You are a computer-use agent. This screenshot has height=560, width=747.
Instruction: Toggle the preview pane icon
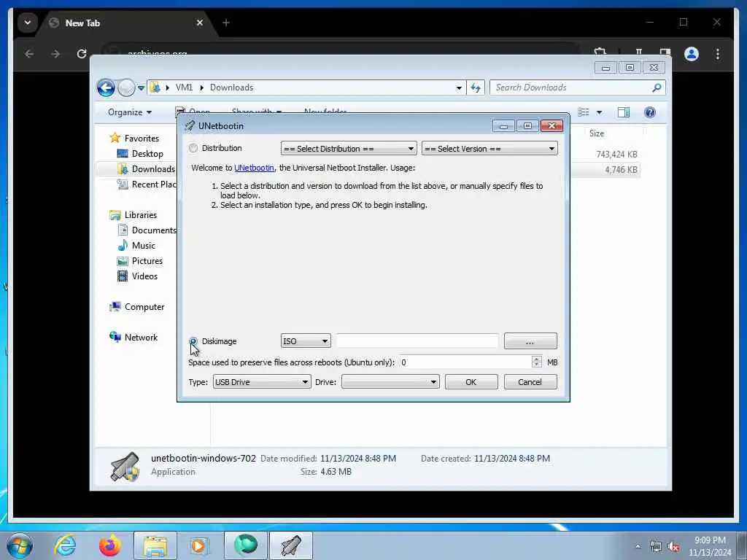point(624,112)
